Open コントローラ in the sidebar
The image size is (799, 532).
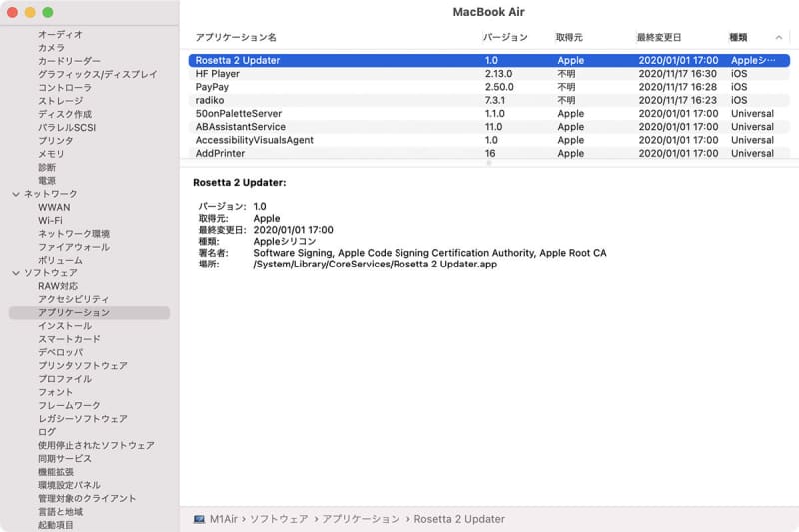click(x=65, y=88)
